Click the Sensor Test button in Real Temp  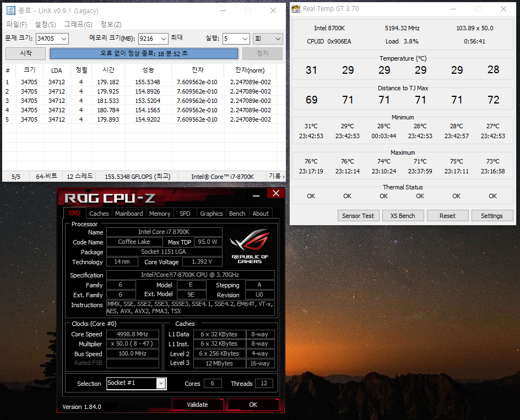point(358,216)
